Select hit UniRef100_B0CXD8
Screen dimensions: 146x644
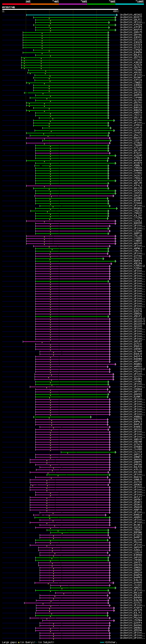tap(131, 472)
